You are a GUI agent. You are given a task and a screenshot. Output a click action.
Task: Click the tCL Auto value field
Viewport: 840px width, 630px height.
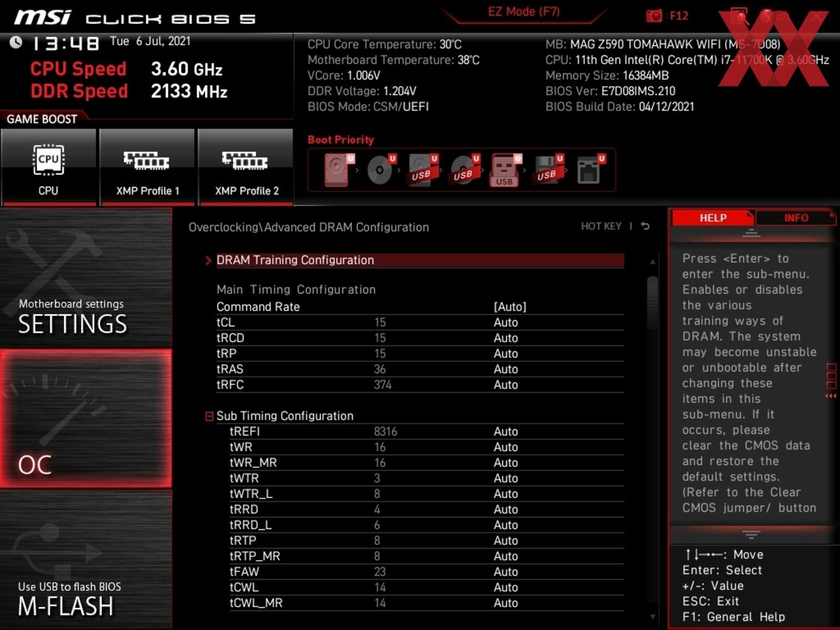506,322
